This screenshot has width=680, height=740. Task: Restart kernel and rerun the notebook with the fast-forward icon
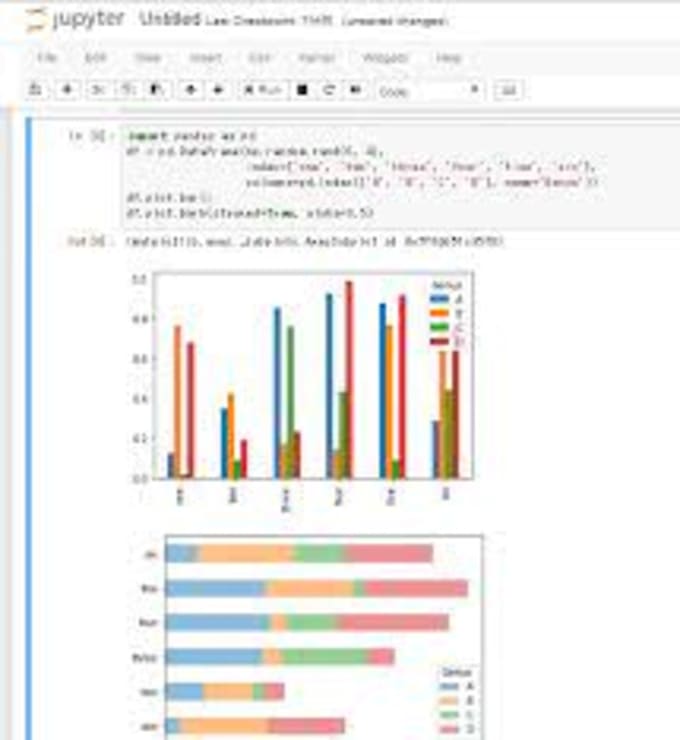pyautogui.click(x=355, y=90)
